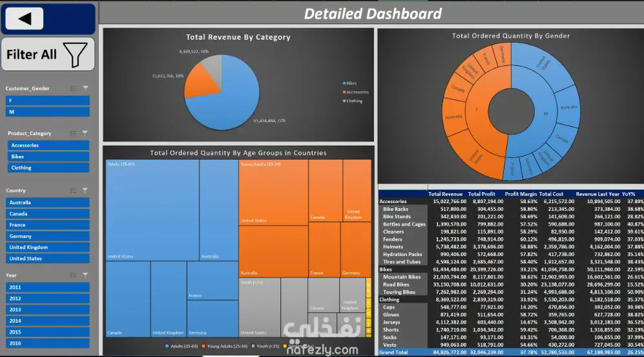Enable multi-select on Customer_Gender slicer
This screenshot has height=357, width=644.
(x=73, y=88)
